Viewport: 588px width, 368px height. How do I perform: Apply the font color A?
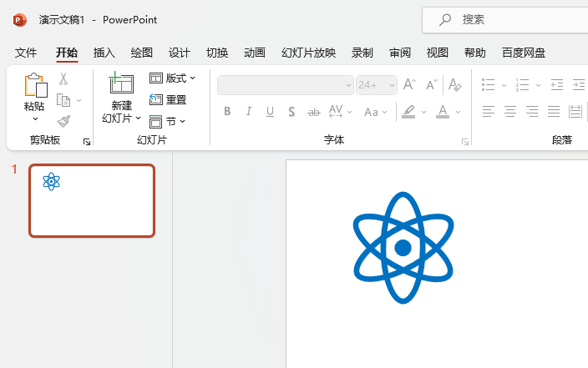coord(443,112)
